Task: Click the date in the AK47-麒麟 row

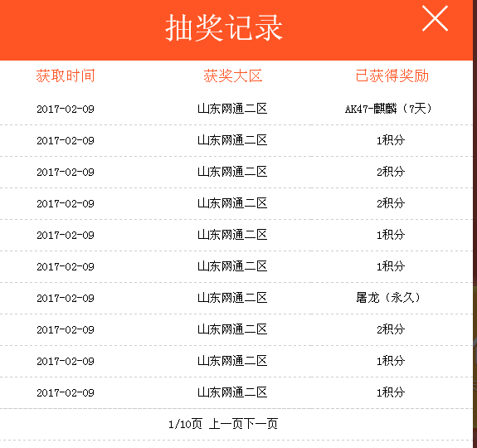Action: (x=66, y=110)
